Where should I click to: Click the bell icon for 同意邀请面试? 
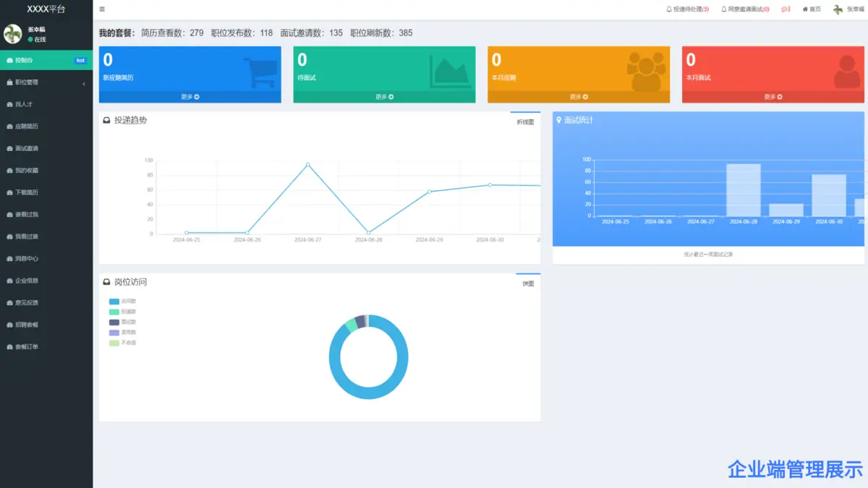click(723, 9)
